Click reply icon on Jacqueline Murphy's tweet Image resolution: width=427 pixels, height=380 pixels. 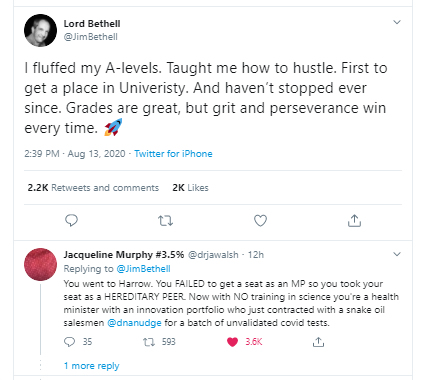pyautogui.click(x=69, y=342)
